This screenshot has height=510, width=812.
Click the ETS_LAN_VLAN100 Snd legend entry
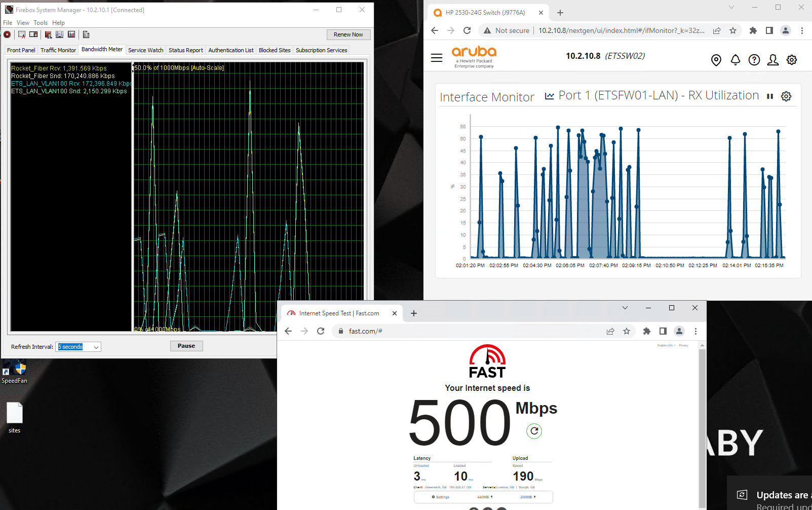coord(69,91)
